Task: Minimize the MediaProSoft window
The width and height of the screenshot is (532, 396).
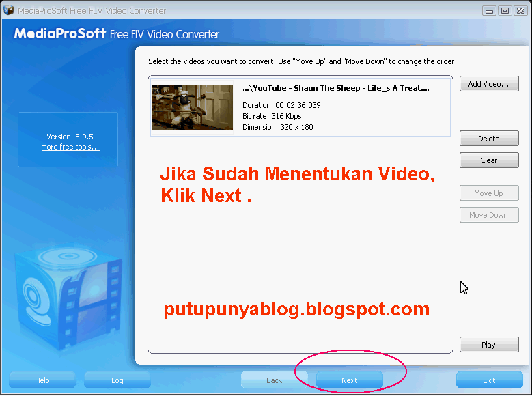Action: [489, 11]
